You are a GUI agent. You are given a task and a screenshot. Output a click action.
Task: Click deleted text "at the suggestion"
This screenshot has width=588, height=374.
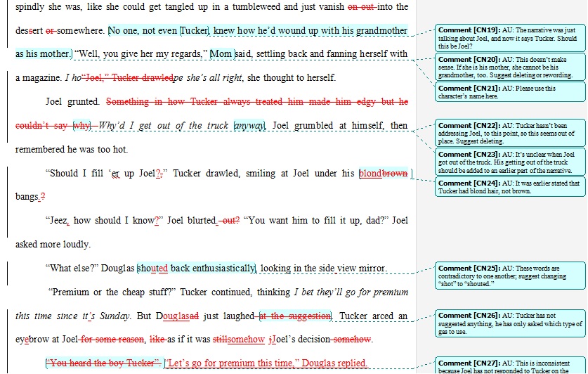click(295, 316)
